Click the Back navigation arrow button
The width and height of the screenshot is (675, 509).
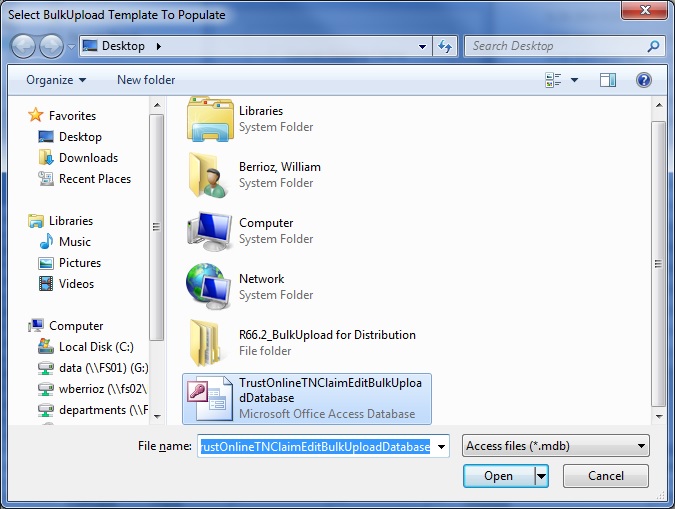click(x=24, y=46)
